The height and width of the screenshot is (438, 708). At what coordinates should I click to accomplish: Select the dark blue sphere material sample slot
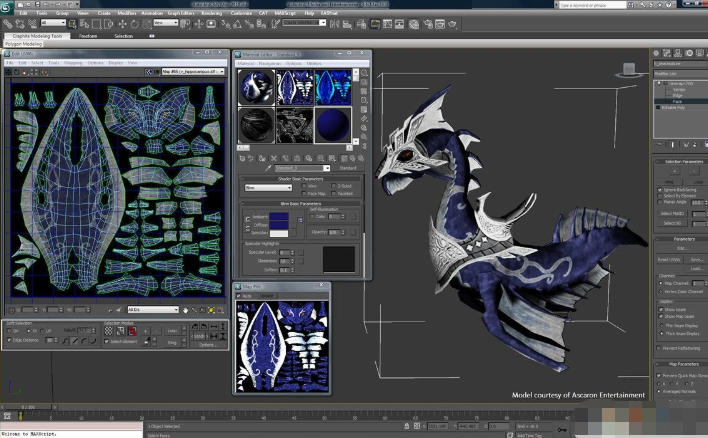point(332,124)
